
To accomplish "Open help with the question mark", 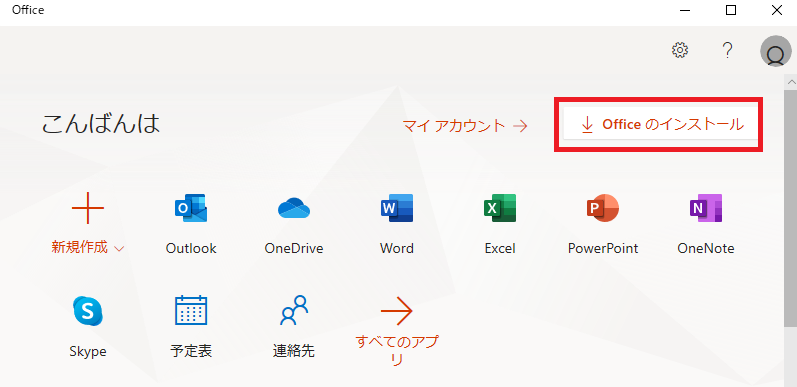I will click(728, 50).
